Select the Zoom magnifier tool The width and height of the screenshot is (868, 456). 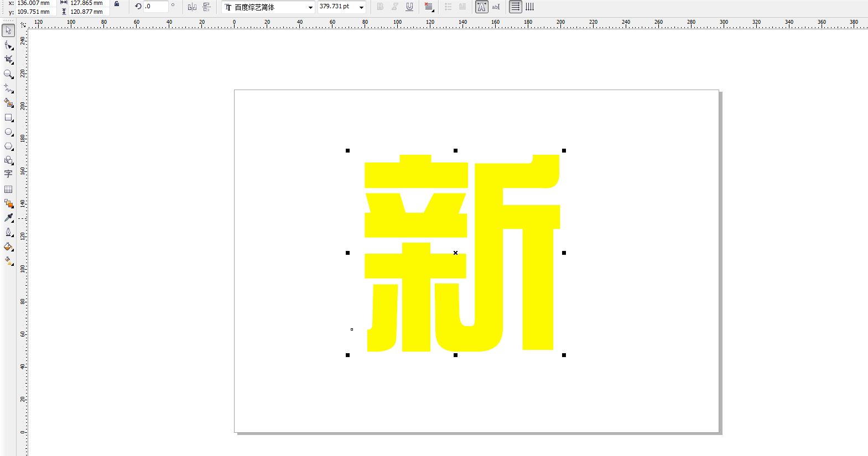pyautogui.click(x=8, y=74)
